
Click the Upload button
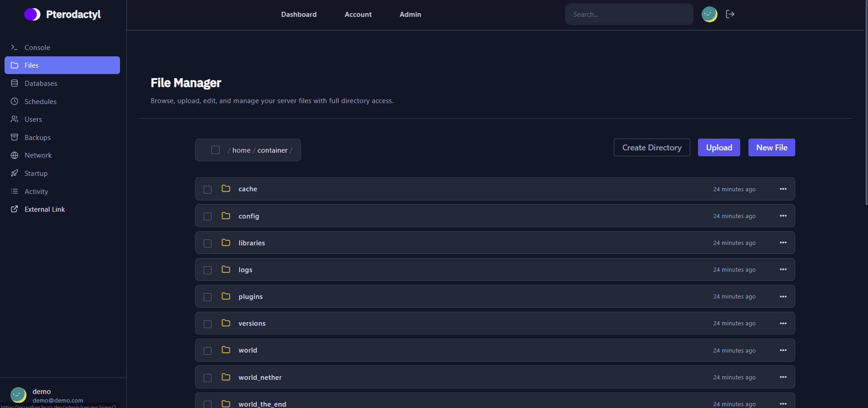pyautogui.click(x=718, y=148)
